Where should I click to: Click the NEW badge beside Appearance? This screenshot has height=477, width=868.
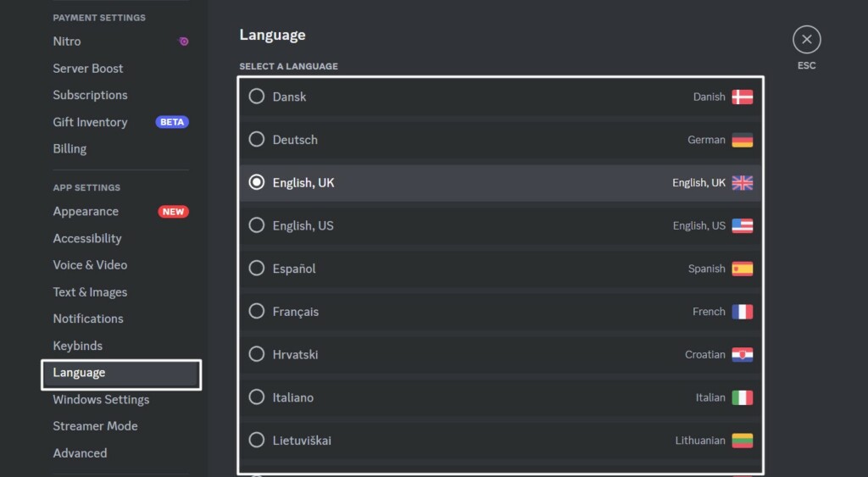tap(173, 212)
